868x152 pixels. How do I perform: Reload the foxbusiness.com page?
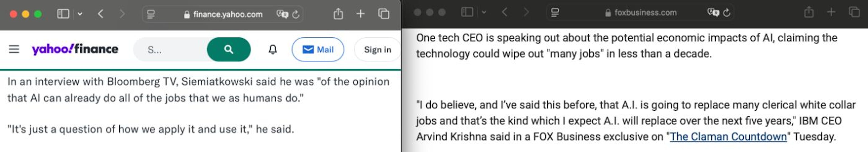[726, 12]
